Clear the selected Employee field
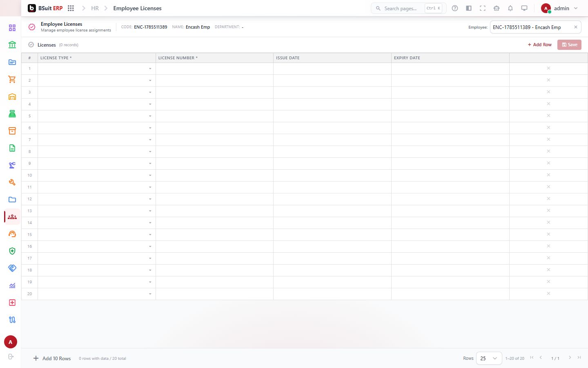 [x=576, y=27]
